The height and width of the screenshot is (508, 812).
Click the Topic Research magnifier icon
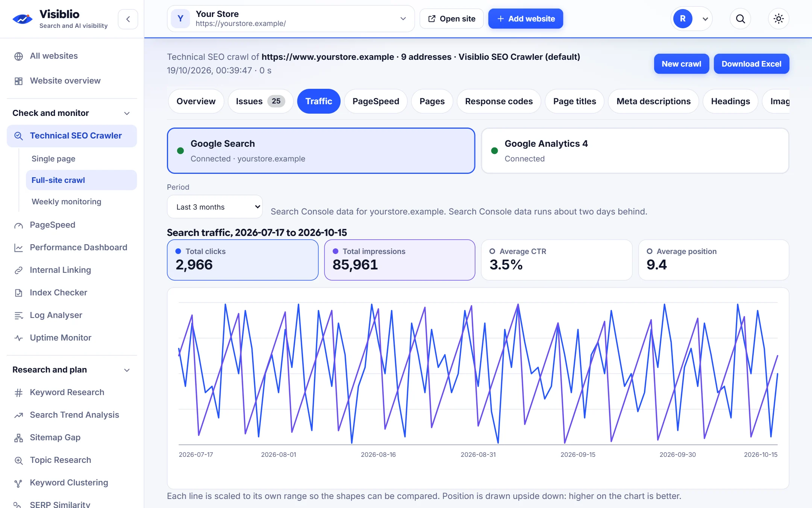pos(18,461)
